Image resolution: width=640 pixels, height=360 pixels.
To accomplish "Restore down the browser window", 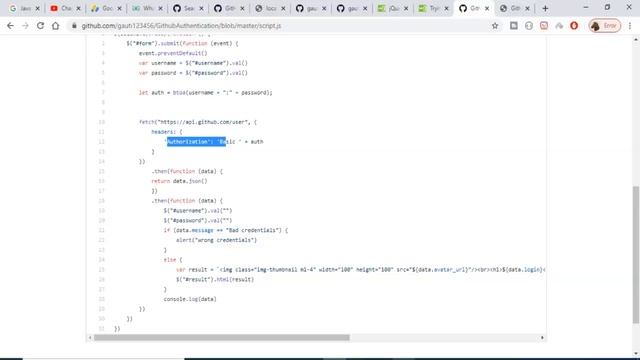I will pyautogui.click(x=607, y=7).
